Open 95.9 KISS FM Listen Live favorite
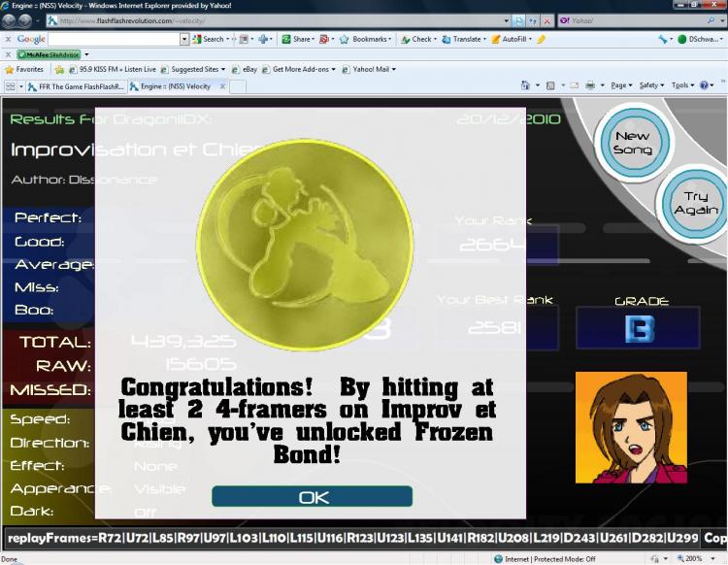Image resolution: width=728 pixels, height=565 pixels. (x=113, y=70)
